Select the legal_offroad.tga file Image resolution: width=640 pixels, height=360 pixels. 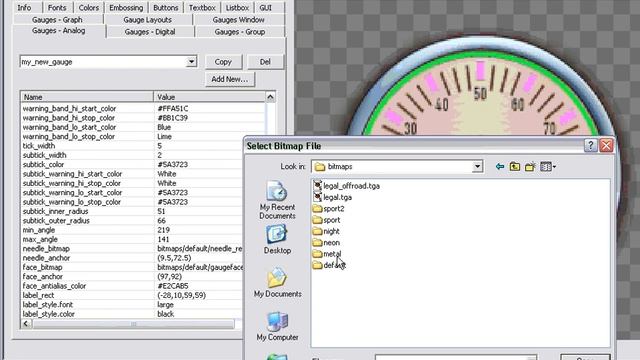(x=347, y=186)
